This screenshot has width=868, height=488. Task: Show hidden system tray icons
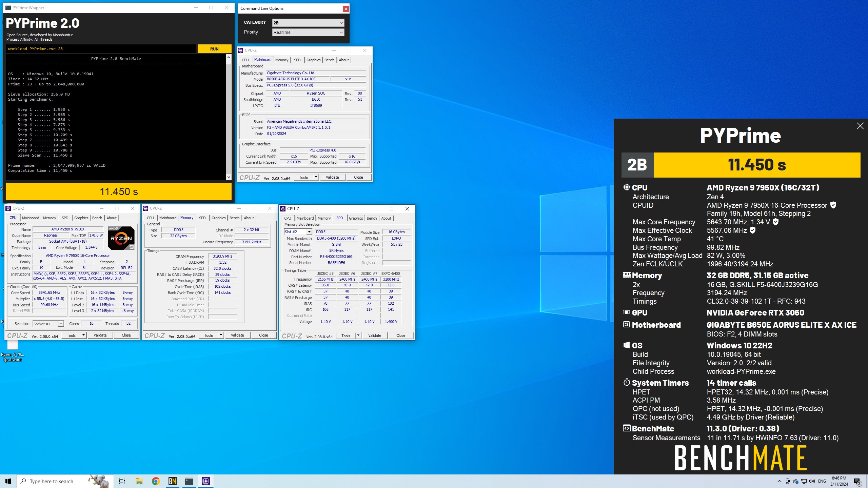[x=779, y=481]
